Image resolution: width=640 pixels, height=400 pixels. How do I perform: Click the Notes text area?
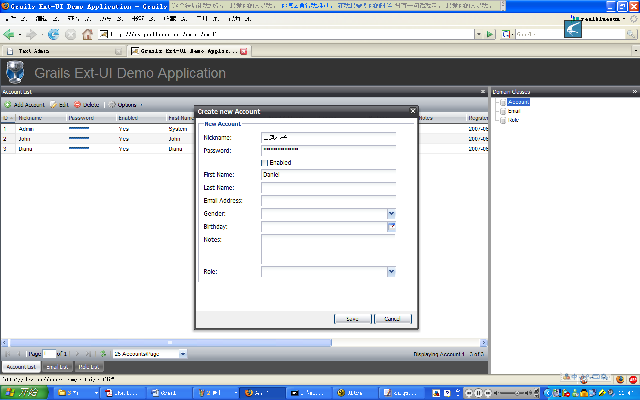point(329,249)
